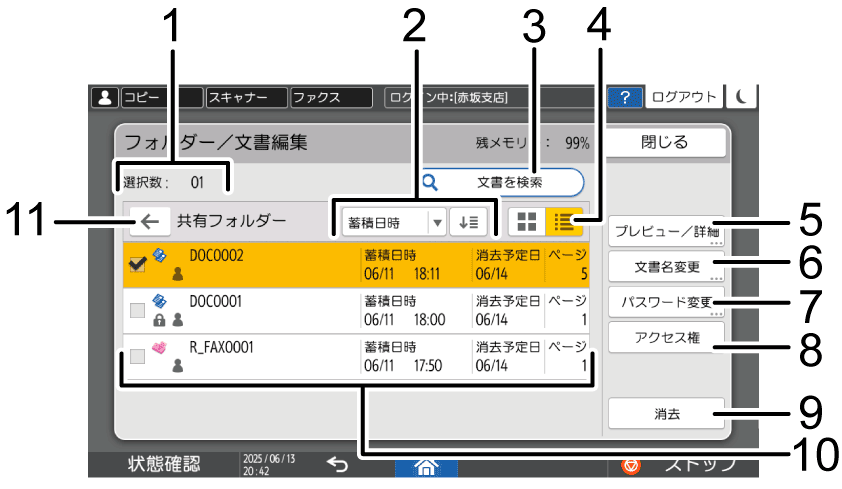Click the DOC0001 copier document icon
This screenshot has width=842, height=489.
click(x=159, y=301)
